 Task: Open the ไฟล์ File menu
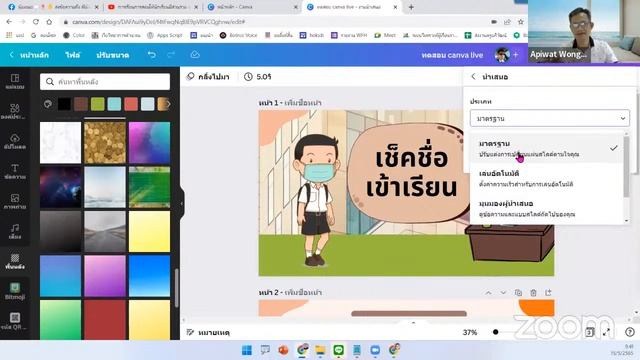pos(73,55)
